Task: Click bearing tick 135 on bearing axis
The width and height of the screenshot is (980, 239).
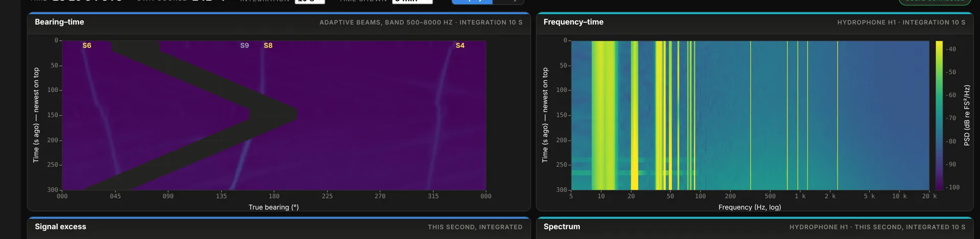Action: pos(221,196)
